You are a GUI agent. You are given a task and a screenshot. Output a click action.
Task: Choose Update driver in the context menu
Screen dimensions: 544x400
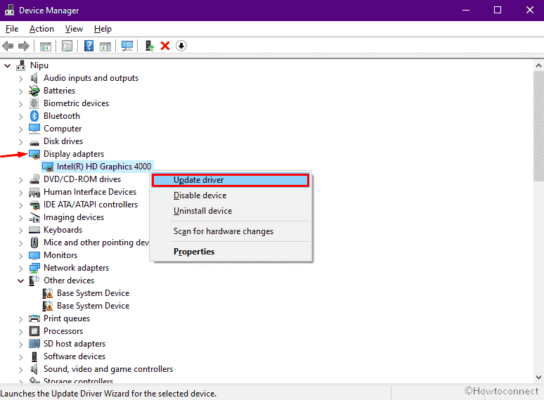pos(230,180)
